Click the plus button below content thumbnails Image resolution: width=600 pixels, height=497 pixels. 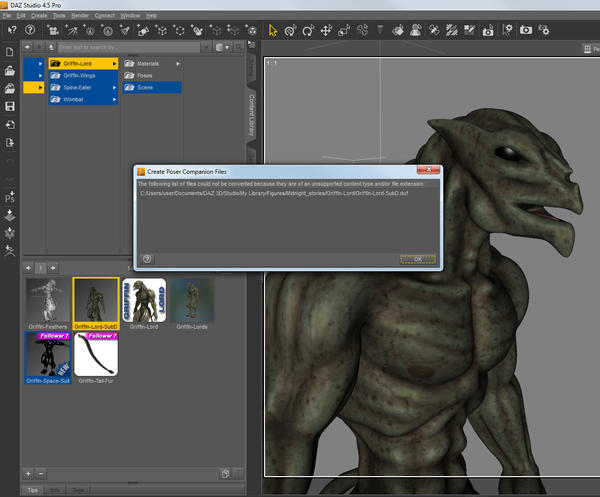point(28,472)
